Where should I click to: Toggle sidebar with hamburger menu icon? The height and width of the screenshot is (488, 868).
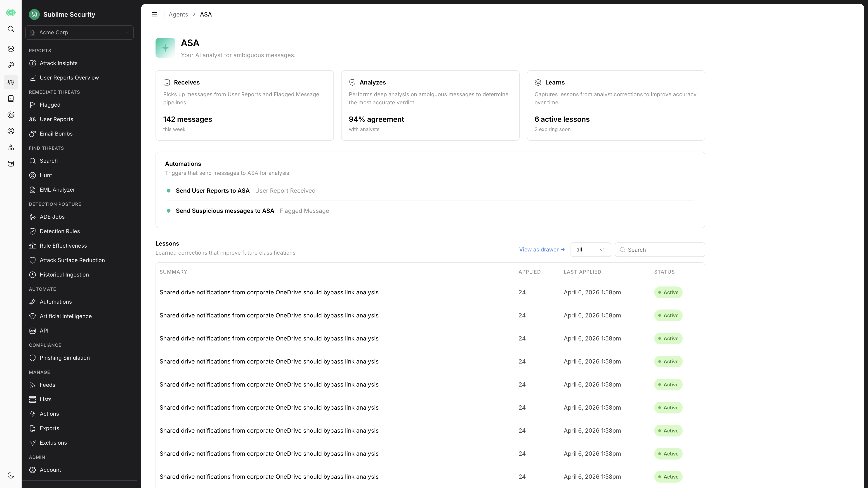coord(155,14)
